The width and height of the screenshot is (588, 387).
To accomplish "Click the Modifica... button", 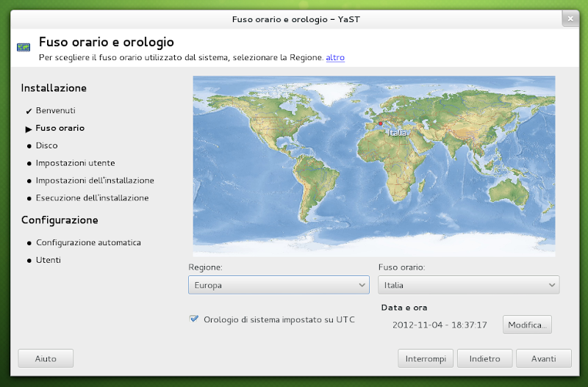I will click(x=527, y=325).
